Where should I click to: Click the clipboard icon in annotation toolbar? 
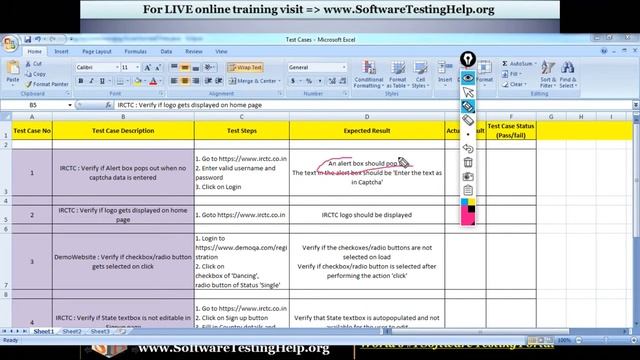pyautogui.click(x=468, y=190)
